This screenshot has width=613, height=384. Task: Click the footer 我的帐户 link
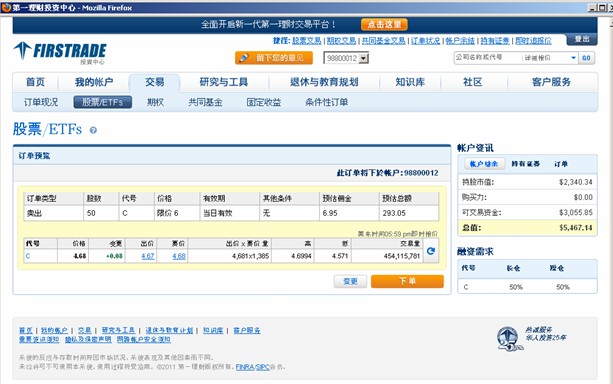[x=54, y=330]
